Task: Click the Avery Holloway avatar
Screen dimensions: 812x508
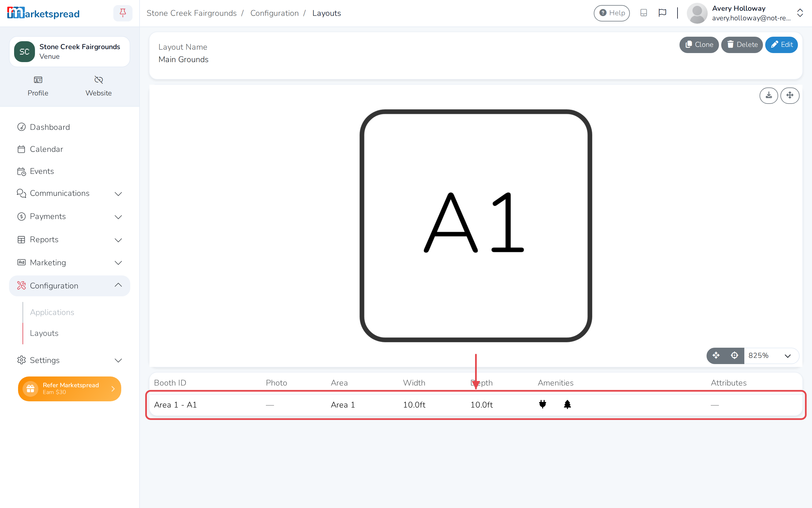Action: (x=697, y=13)
